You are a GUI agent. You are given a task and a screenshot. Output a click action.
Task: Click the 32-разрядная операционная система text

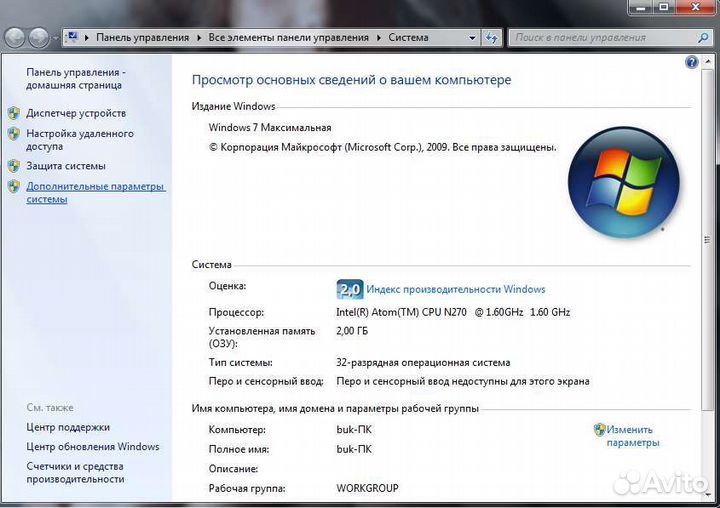[423, 363]
